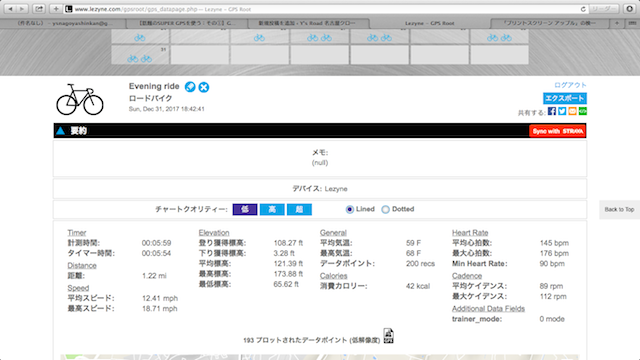The height and width of the screenshot is (360, 640).
Task: Click the elevation gain value 108.27 ft
Action: tap(288, 243)
